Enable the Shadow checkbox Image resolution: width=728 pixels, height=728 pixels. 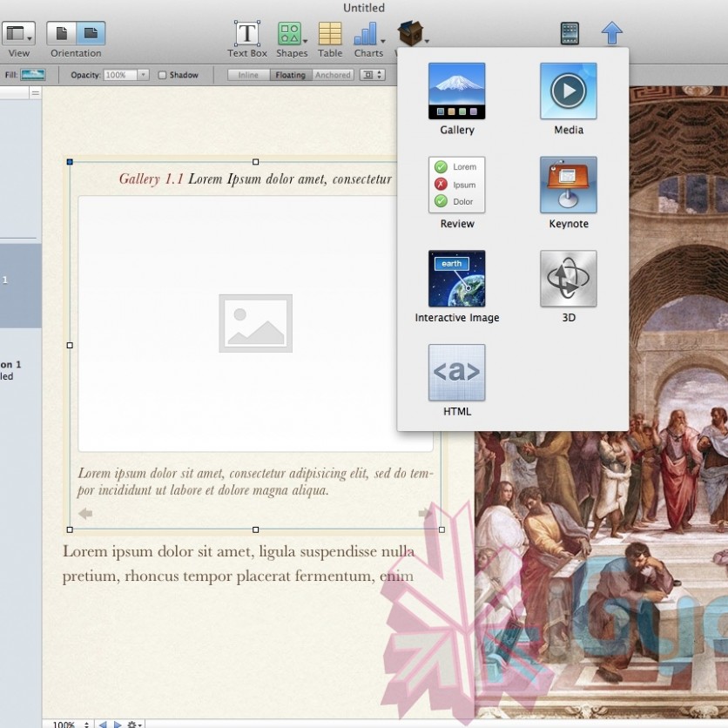(x=163, y=76)
